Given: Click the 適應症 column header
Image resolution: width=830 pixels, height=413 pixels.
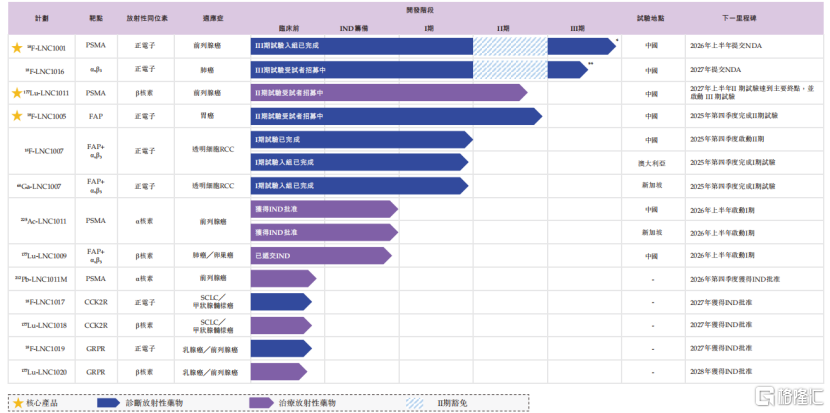Looking at the screenshot, I should tap(211, 17).
